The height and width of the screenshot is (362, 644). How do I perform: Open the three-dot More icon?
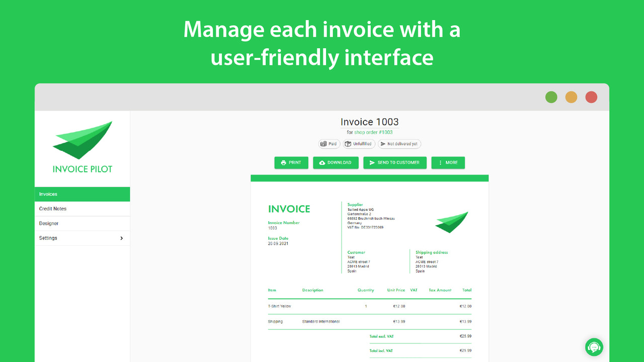coord(440,162)
